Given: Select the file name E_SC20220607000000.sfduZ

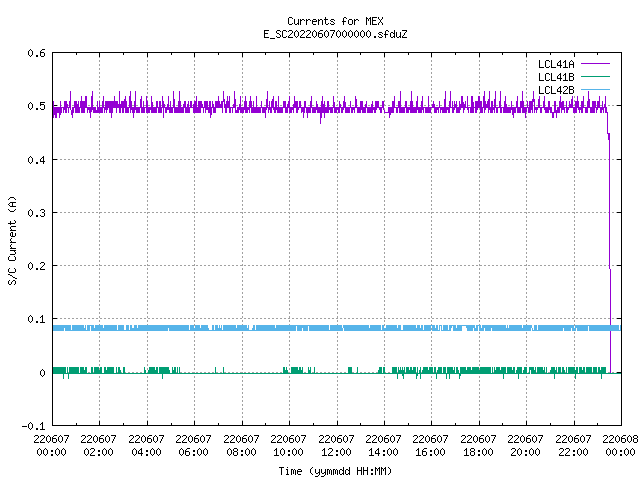Looking at the screenshot, I should tap(335, 34).
